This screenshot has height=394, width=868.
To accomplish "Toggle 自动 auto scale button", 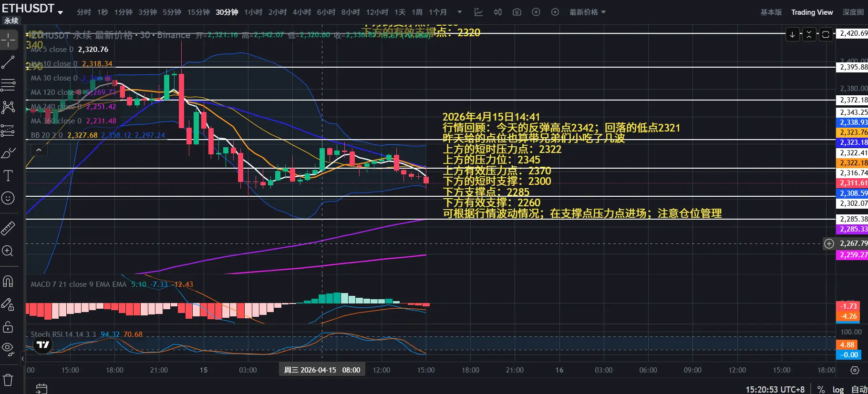I will [859, 389].
